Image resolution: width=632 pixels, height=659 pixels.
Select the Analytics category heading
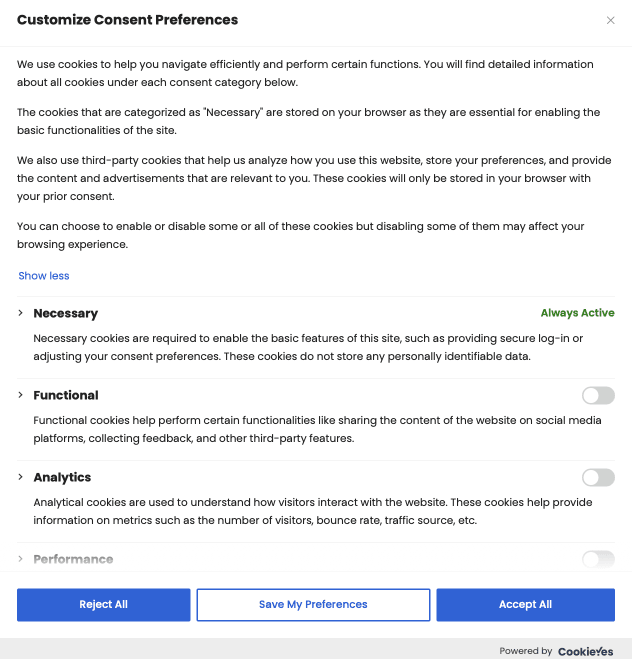click(x=62, y=477)
